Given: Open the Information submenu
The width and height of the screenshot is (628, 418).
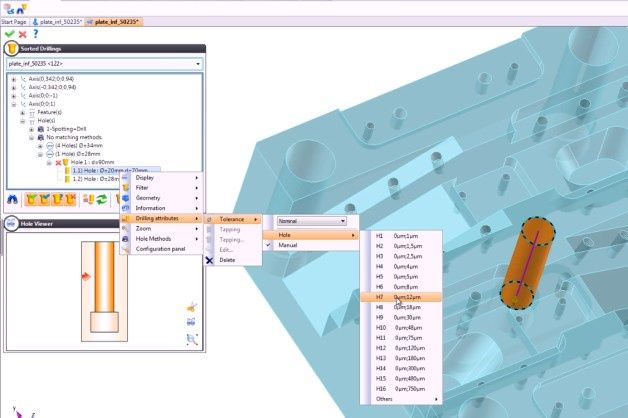Looking at the screenshot, I should pos(161,208).
